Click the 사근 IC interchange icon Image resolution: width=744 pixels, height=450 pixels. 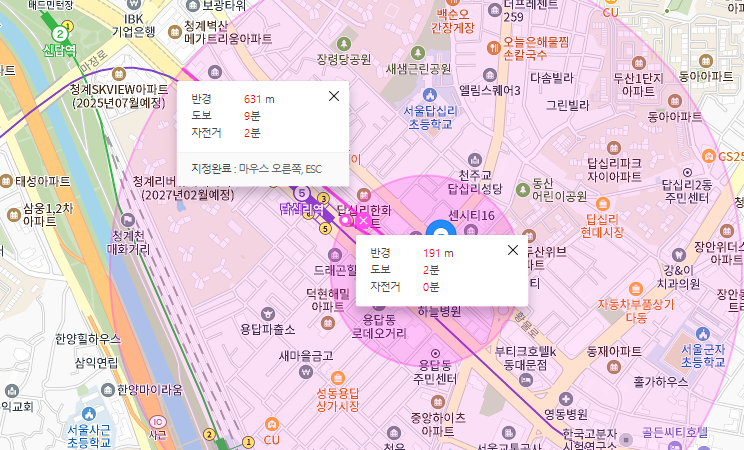(158, 422)
